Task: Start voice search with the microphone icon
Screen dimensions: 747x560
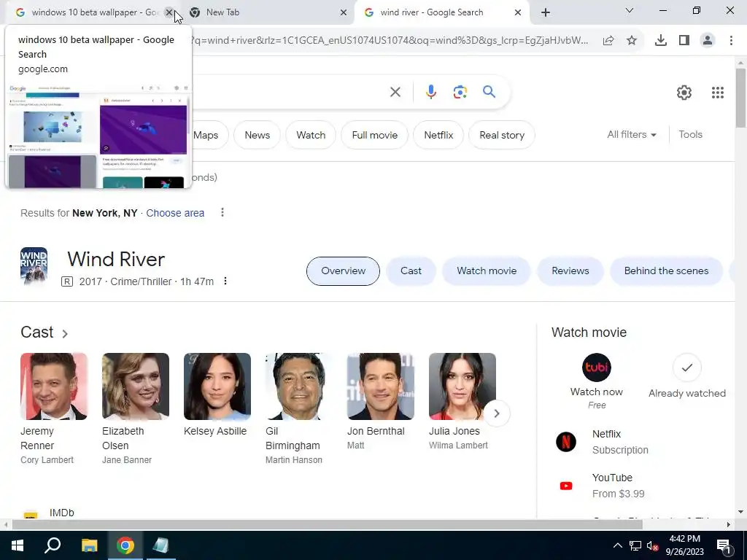Action: (430, 92)
